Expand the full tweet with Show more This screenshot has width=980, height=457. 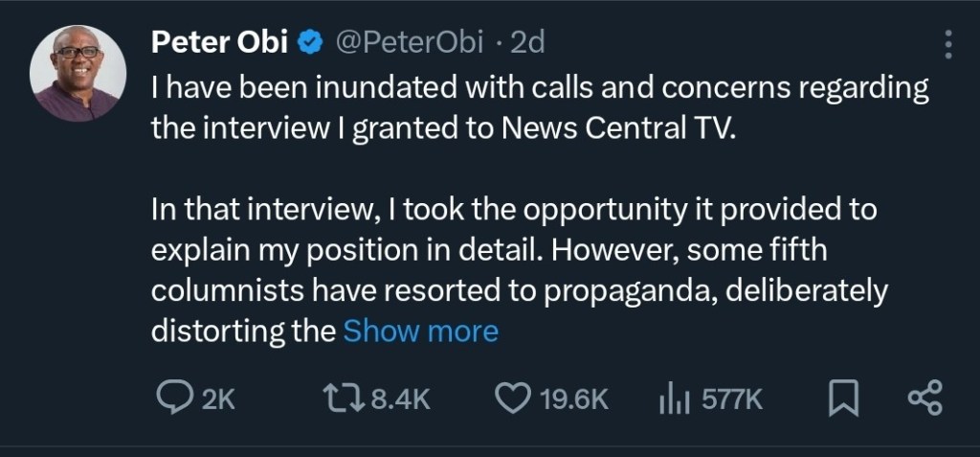[x=420, y=331]
